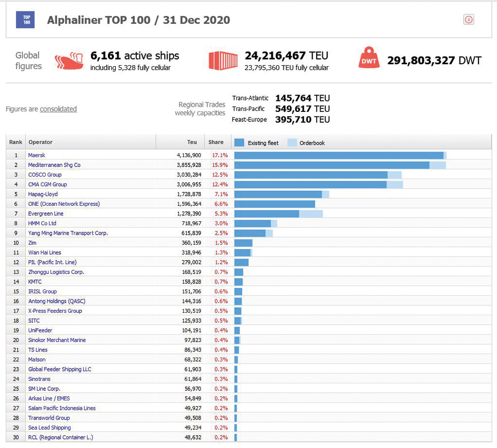Open the Sea Lead Shipping link
This screenshot has width=497, height=448.
(x=49, y=428)
